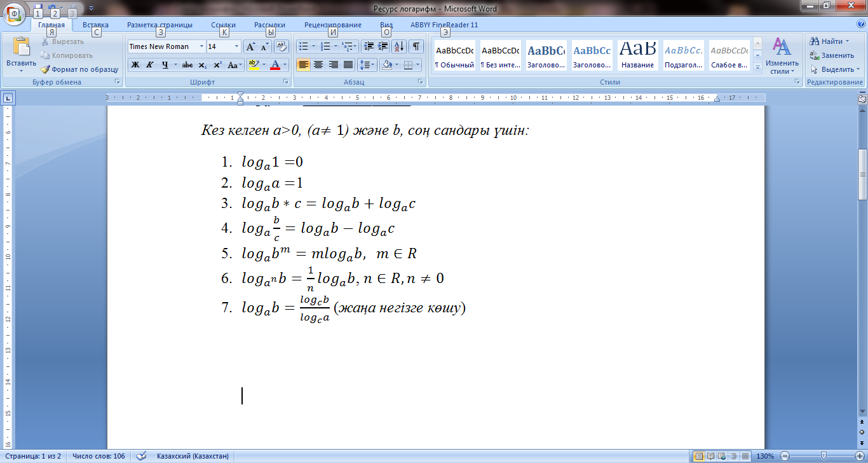The width and height of the screenshot is (868, 463).
Task: Click the 130% zoom level
Action: tap(765, 456)
